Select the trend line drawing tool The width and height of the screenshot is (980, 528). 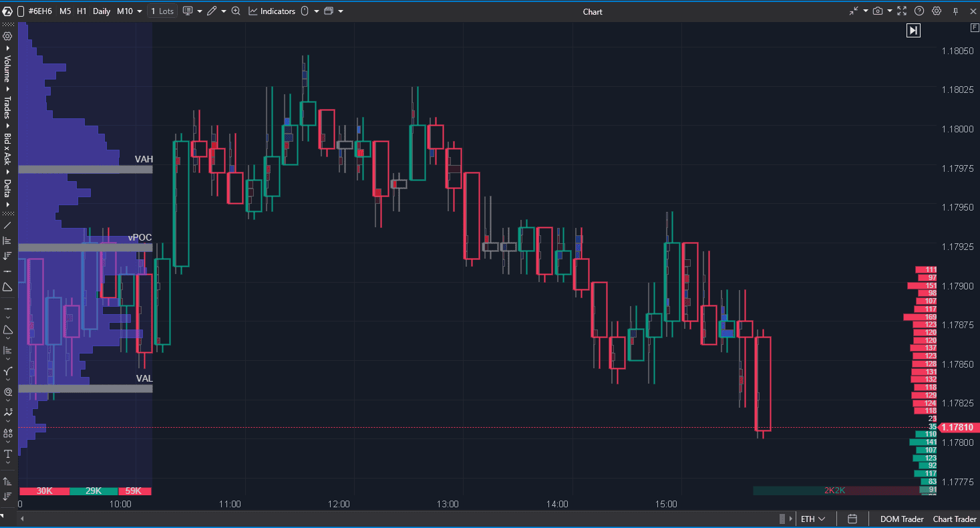pyautogui.click(x=7, y=225)
